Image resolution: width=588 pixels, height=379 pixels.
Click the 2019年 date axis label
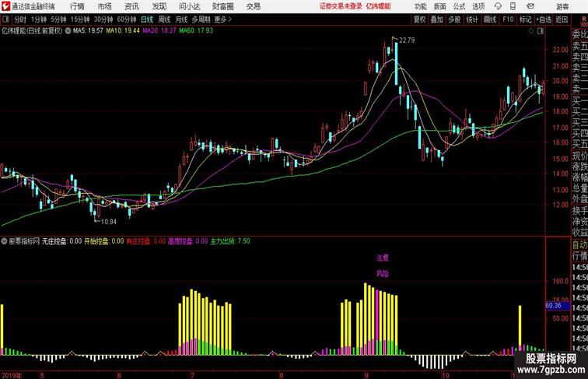tap(12, 375)
